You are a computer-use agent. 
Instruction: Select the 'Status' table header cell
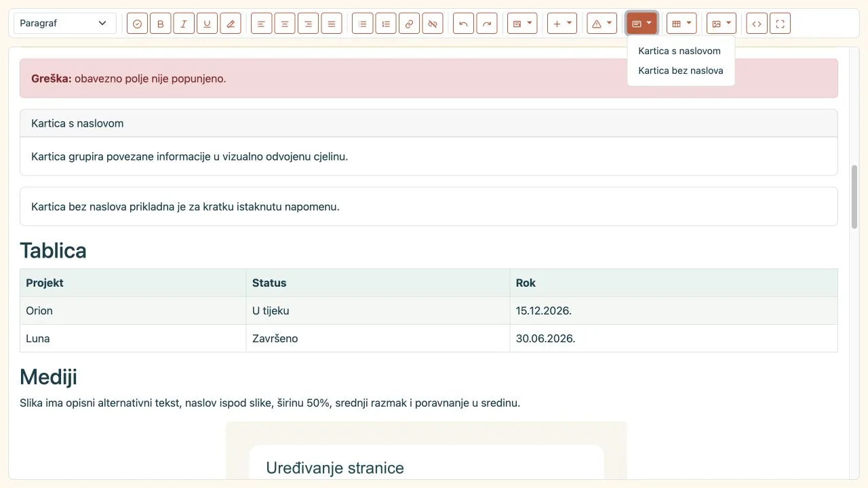[378, 283]
